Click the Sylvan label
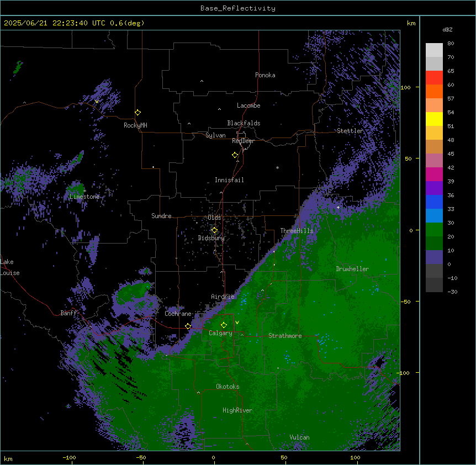 click(215, 135)
